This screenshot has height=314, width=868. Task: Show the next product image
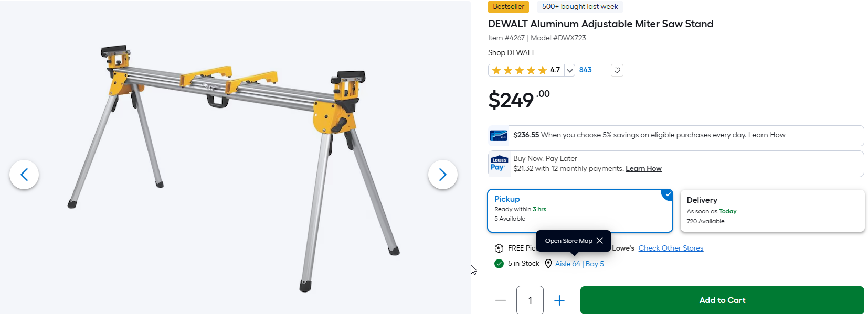point(443,175)
